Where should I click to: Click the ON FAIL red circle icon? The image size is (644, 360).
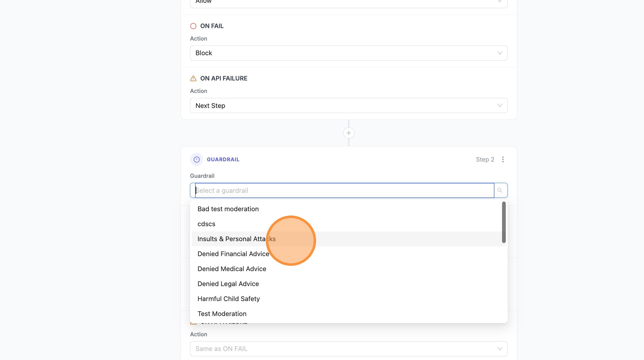click(193, 26)
